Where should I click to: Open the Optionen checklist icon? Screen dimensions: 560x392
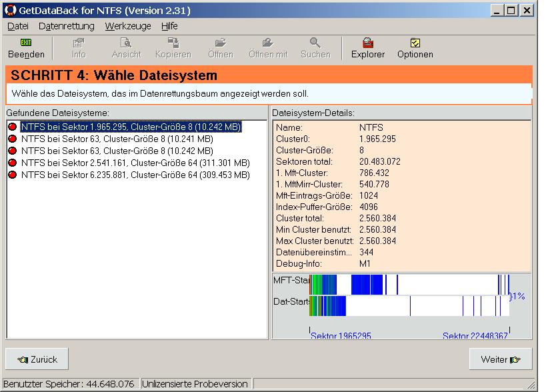(x=415, y=43)
